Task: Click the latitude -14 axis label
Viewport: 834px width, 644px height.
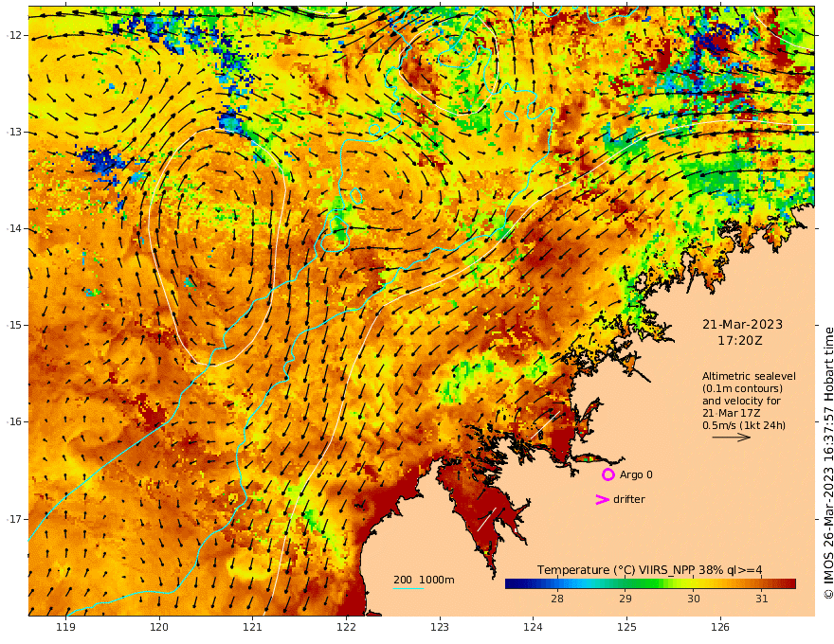Action: coord(14,228)
